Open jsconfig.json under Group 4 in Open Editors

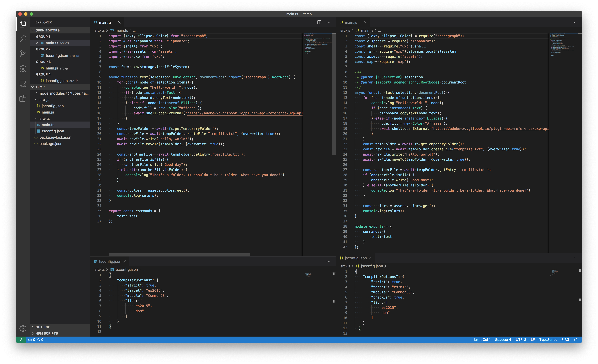60,81
